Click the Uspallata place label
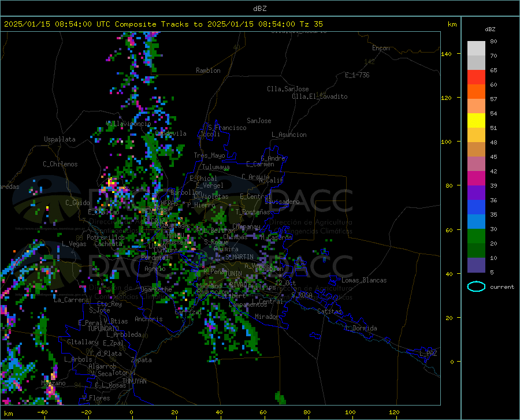This screenshot has height=420, width=520. pyautogui.click(x=60, y=139)
